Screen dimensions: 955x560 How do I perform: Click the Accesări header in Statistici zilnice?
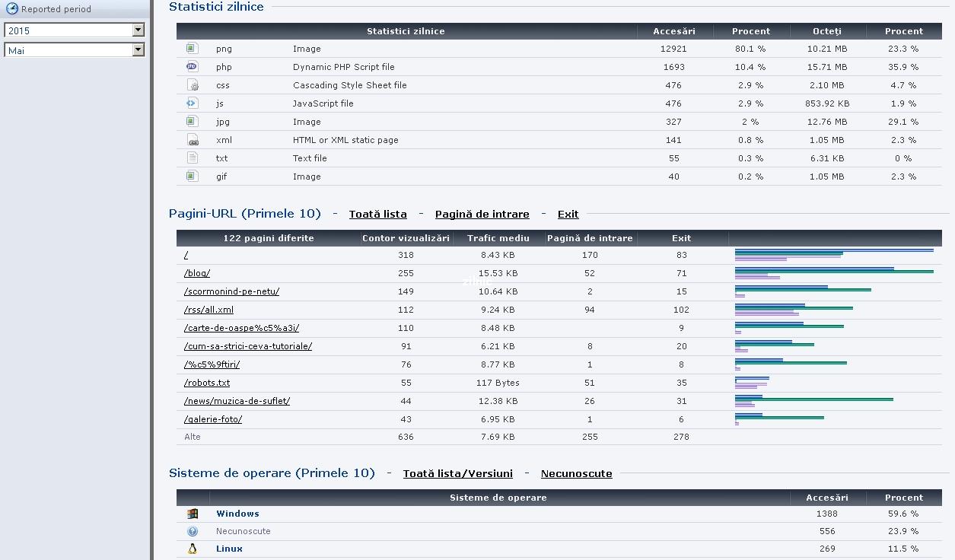click(674, 31)
